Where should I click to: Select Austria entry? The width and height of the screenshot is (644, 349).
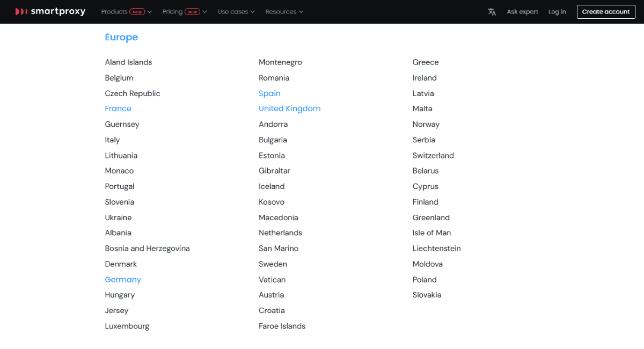pyautogui.click(x=271, y=295)
